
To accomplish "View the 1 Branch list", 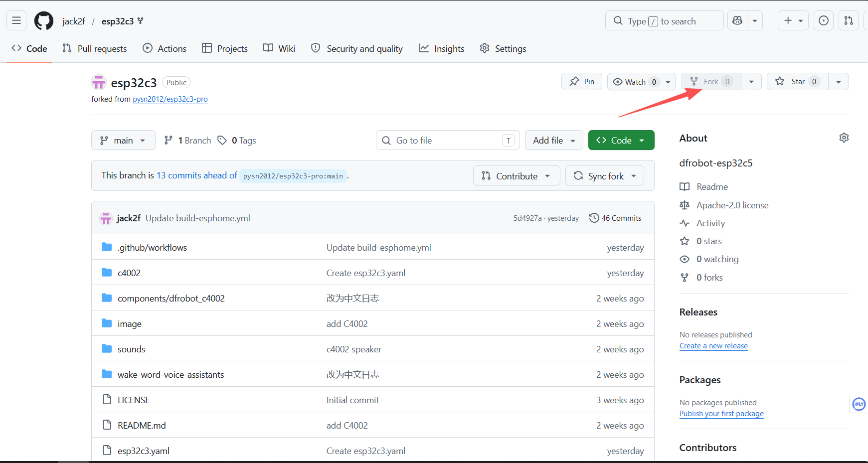I will [188, 141].
